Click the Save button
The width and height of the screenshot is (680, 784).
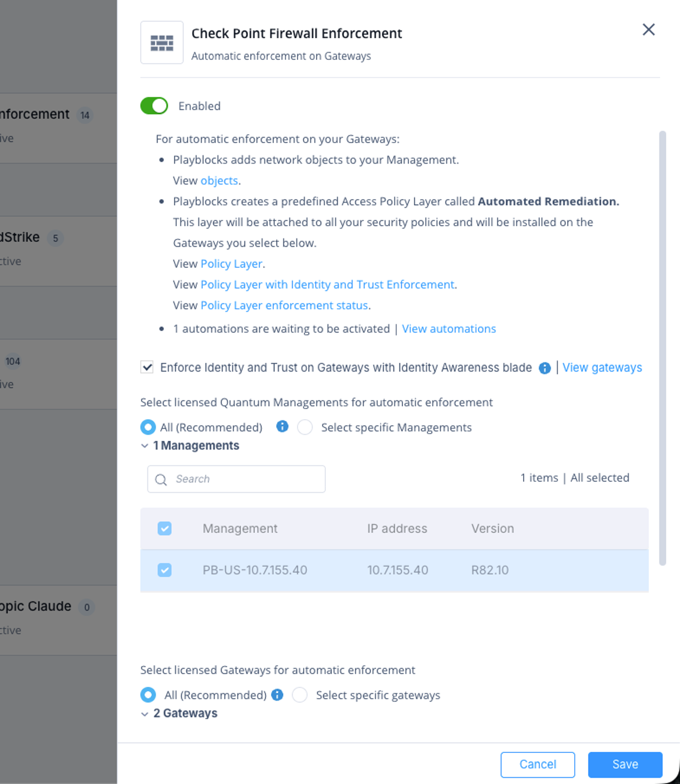click(x=625, y=765)
